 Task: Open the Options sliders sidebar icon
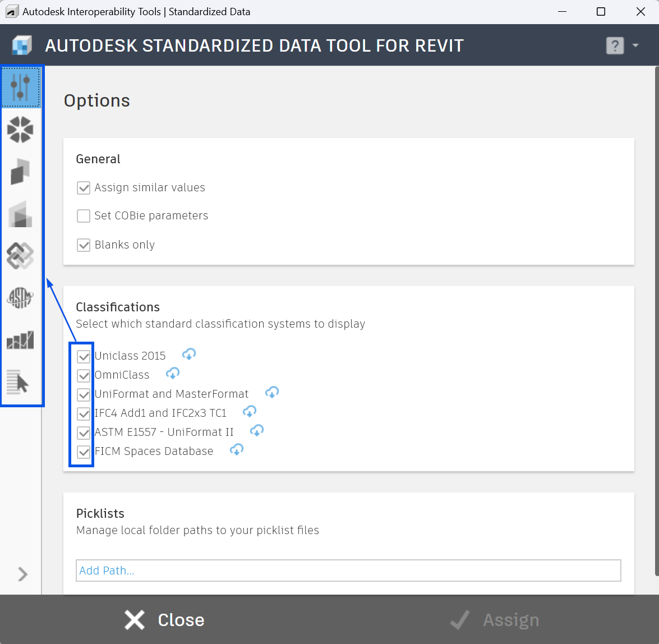[x=21, y=88]
